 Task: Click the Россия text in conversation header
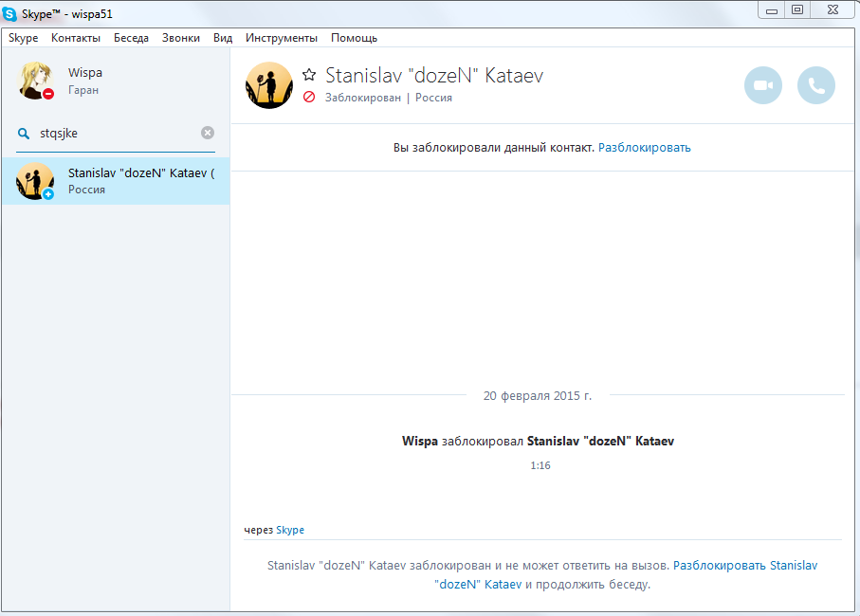pos(434,98)
